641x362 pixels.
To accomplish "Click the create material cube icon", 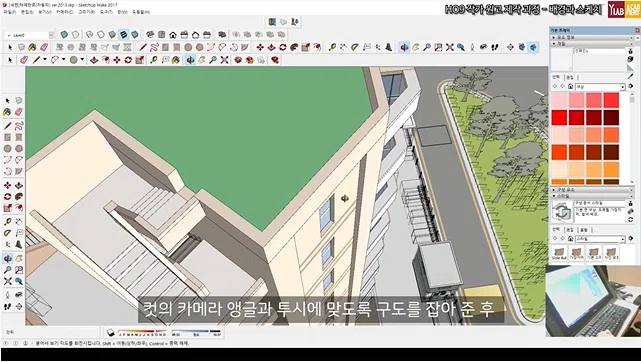I will (630, 59).
